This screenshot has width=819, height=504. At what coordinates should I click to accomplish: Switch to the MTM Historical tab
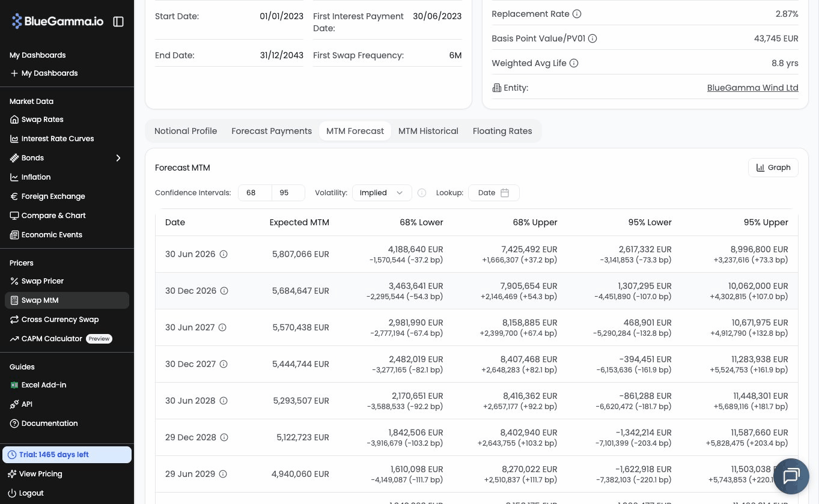[428, 131]
